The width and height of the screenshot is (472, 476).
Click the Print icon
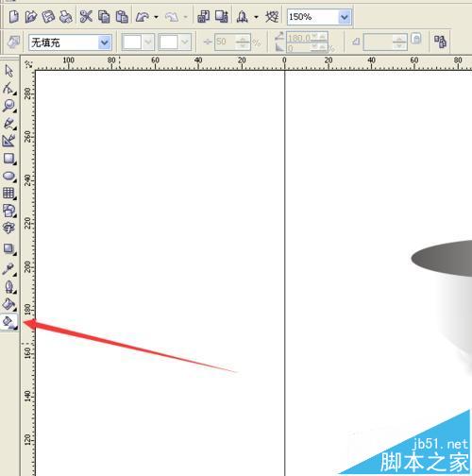pos(66,17)
